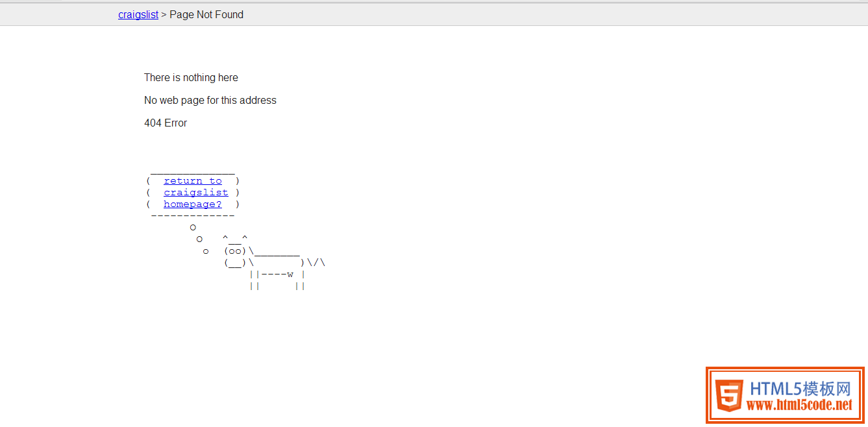Click the "return to" link

click(192, 181)
